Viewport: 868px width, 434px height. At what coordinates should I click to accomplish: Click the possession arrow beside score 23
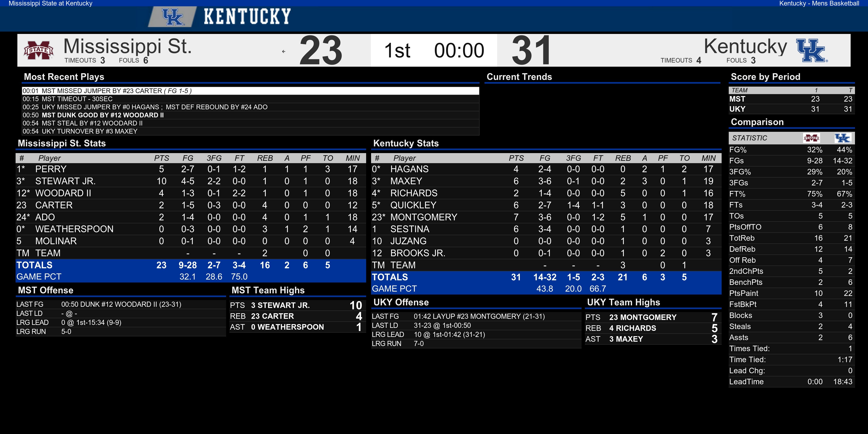(284, 51)
